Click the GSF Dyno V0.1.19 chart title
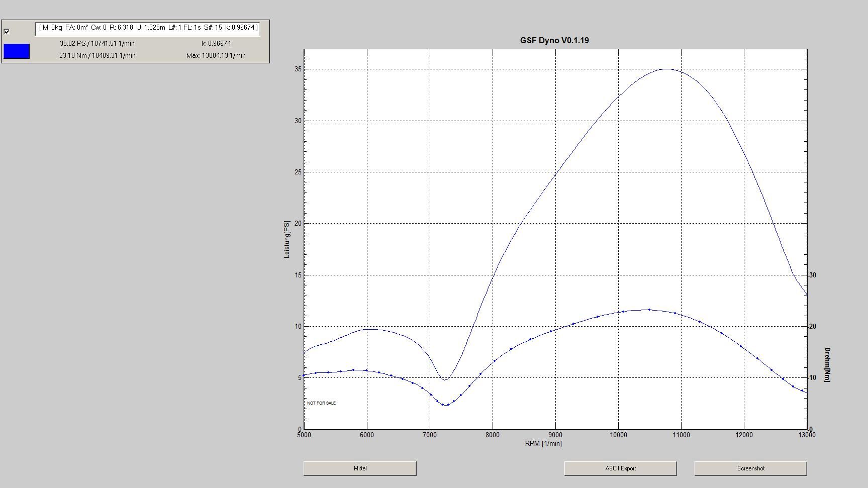 pyautogui.click(x=554, y=40)
